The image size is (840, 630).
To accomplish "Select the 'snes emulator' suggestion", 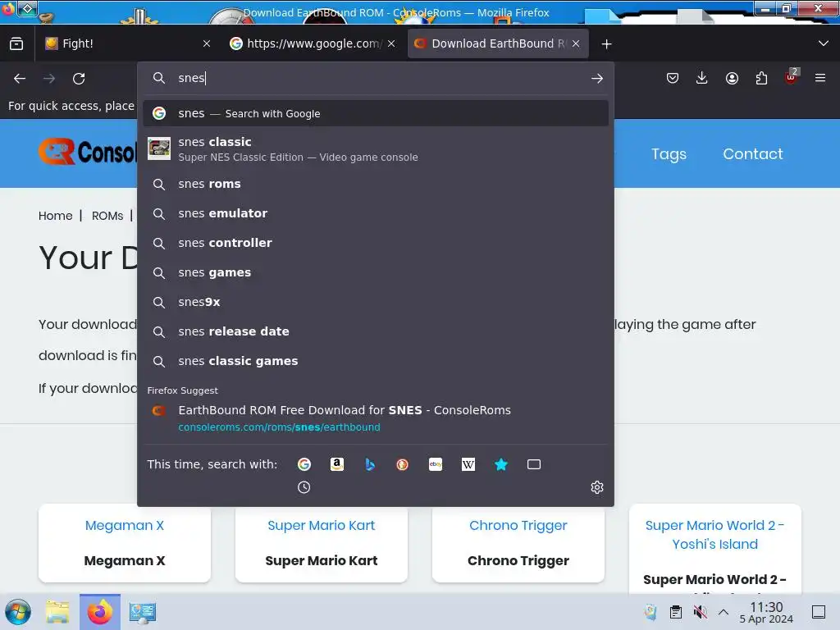I will click(x=376, y=214).
